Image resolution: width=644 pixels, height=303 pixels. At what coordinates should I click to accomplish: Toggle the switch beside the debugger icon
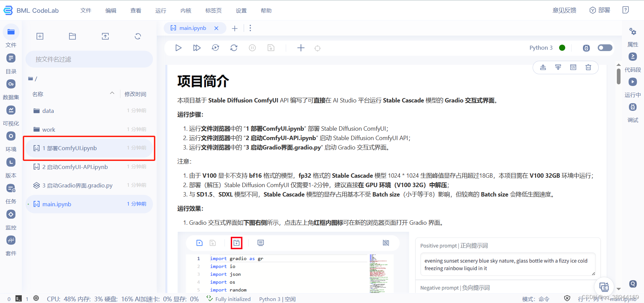605,48
